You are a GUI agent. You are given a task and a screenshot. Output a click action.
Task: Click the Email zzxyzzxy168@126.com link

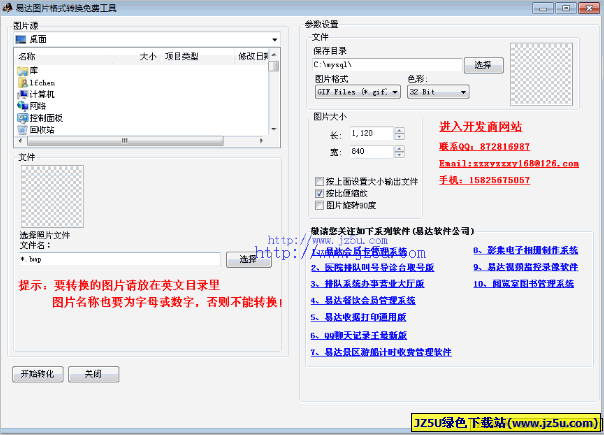pos(509,163)
